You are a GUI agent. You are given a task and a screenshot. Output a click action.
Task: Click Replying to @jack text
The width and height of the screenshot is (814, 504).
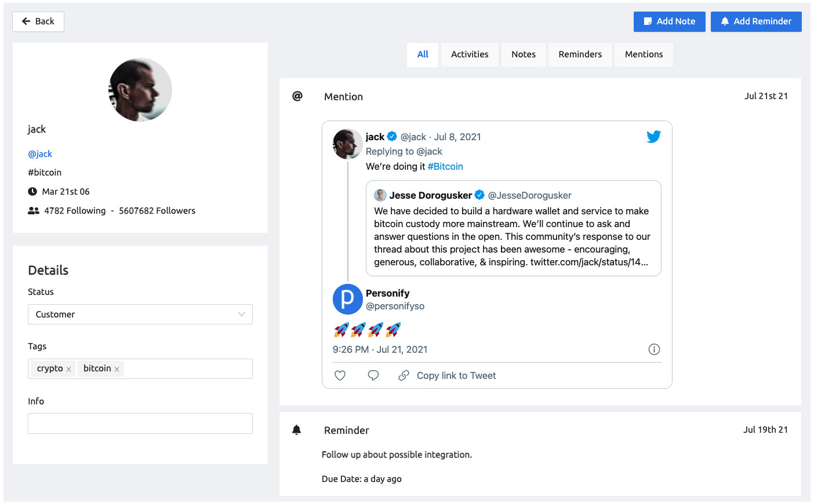tap(404, 151)
